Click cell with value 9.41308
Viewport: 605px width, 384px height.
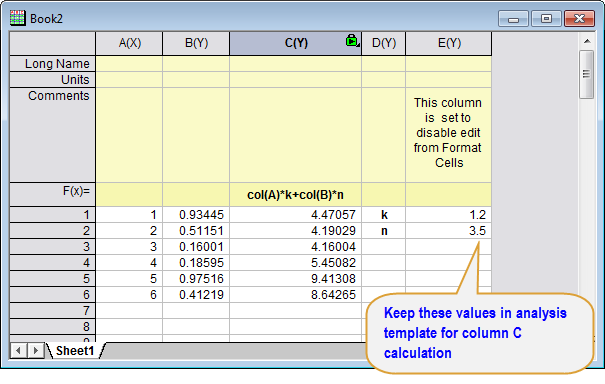[296, 279]
